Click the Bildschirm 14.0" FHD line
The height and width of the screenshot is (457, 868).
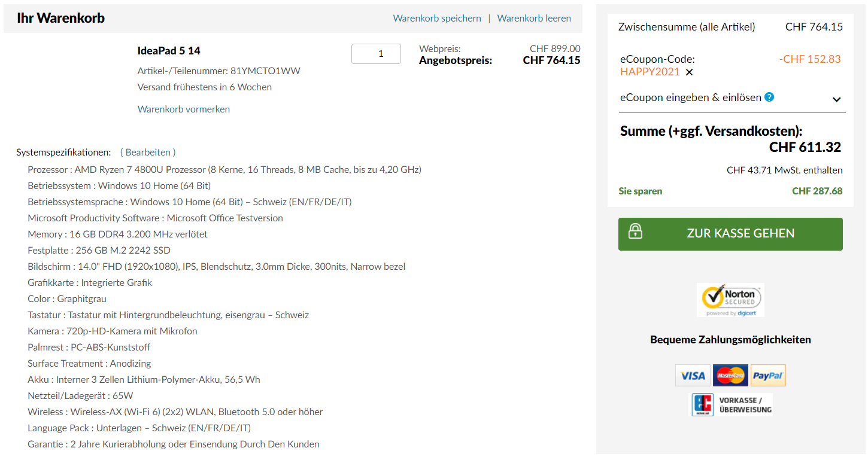click(217, 267)
